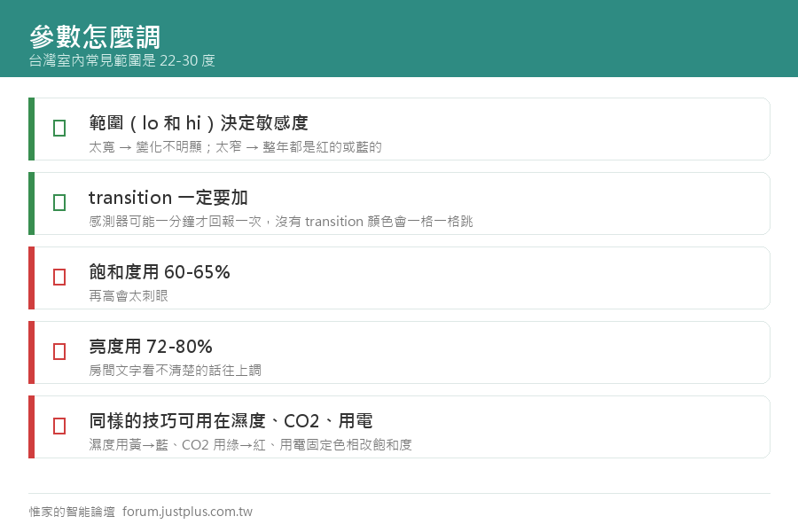Select the 亮度用 72-80% heading
The height and width of the screenshot is (532, 798).
pyautogui.click(x=151, y=346)
